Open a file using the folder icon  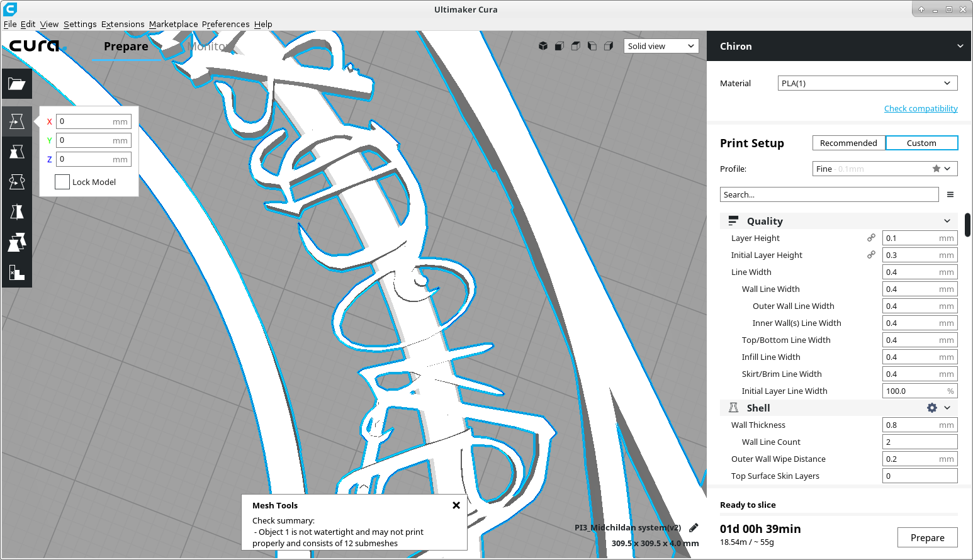pos(17,84)
